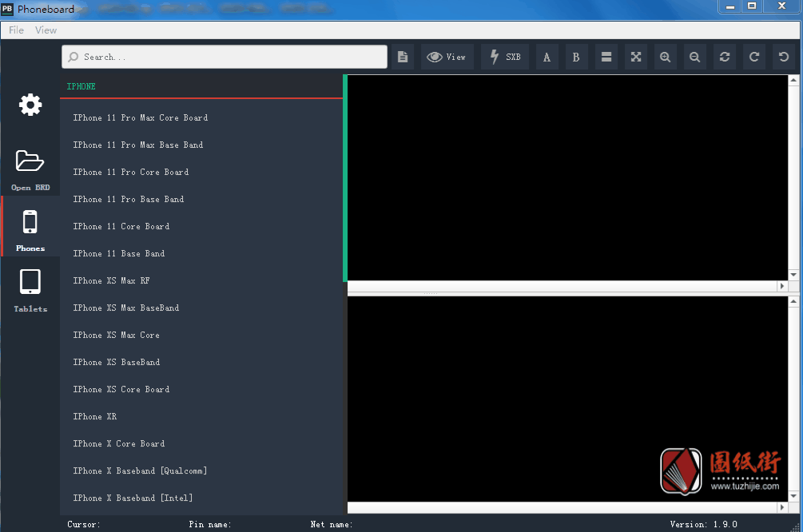Click into the Search field
Screen dimensions: 803x532
[225, 57]
